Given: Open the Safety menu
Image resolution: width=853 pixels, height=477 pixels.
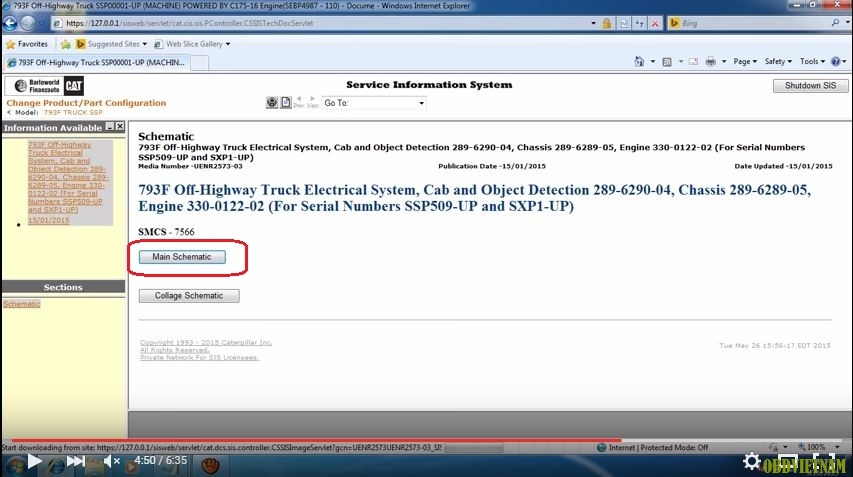Looking at the screenshot, I should (777, 62).
